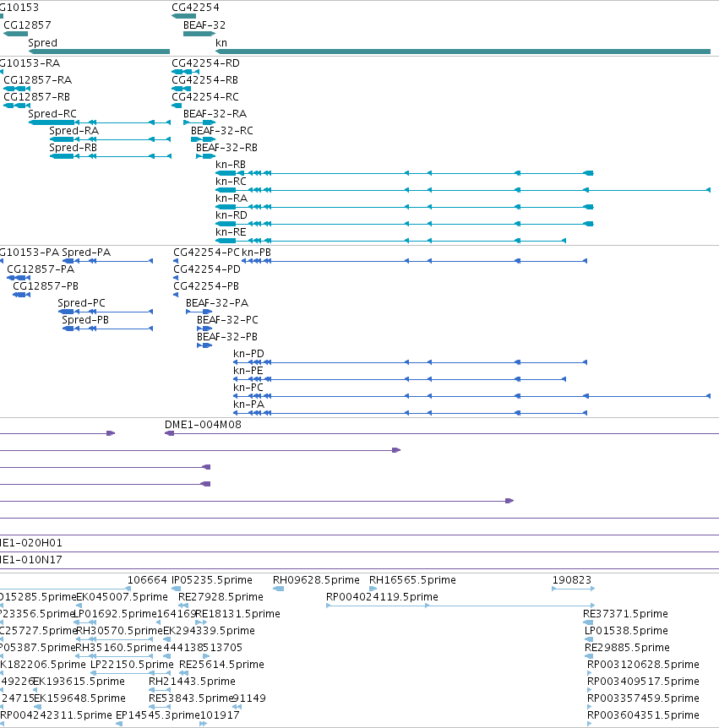
Task: Select EST RH16565.5prime
Action: (373, 589)
